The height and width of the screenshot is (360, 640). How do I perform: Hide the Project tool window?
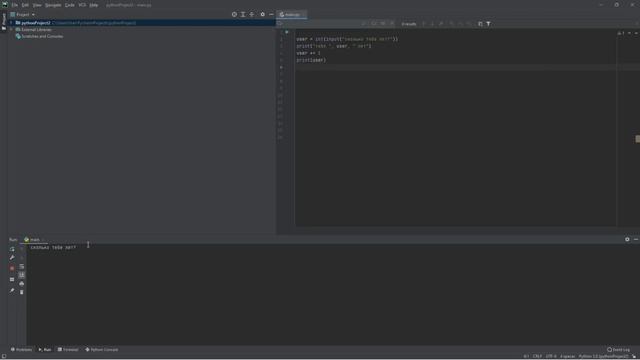coord(271,14)
